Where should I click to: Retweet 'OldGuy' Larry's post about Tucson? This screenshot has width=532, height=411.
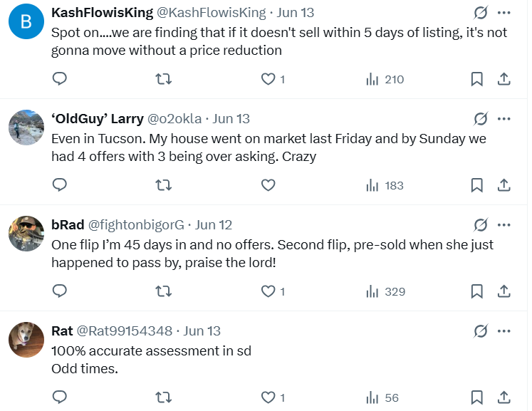click(164, 185)
